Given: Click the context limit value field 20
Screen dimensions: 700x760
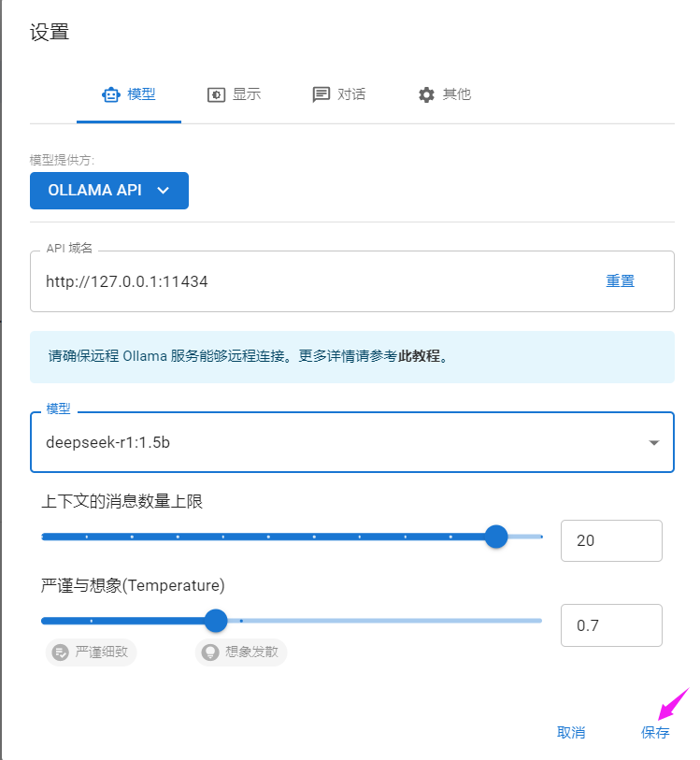Looking at the screenshot, I should (x=611, y=541).
